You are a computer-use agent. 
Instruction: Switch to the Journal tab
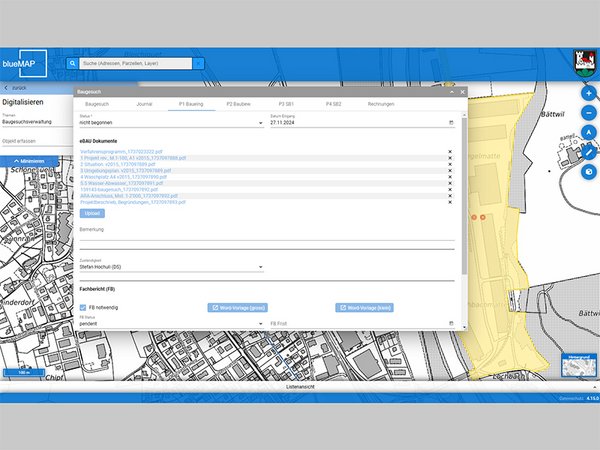[144, 104]
